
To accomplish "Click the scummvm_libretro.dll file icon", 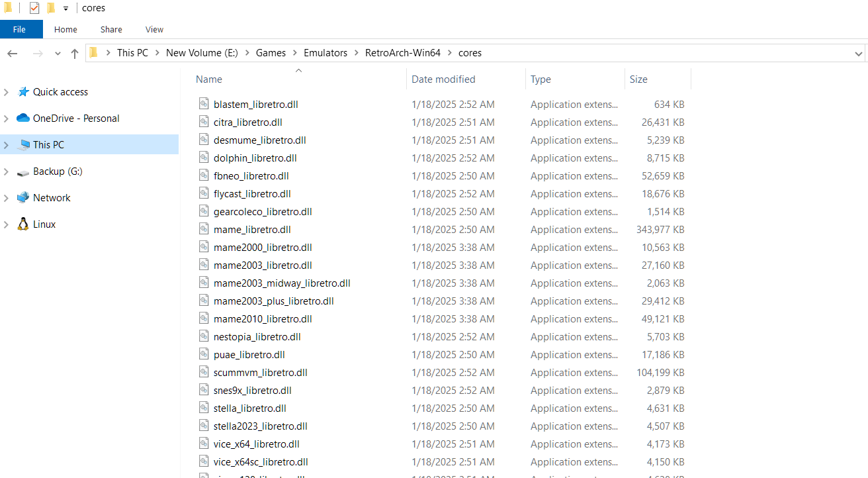I will pyautogui.click(x=203, y=372).
